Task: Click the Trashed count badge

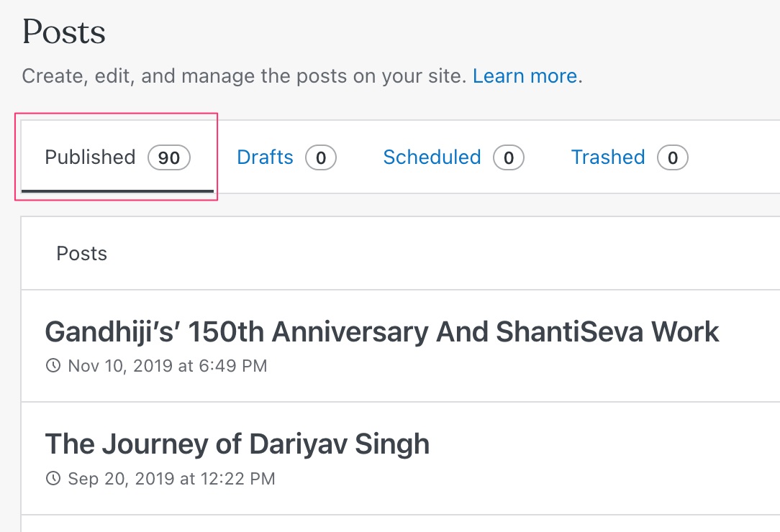Action: 673,157
